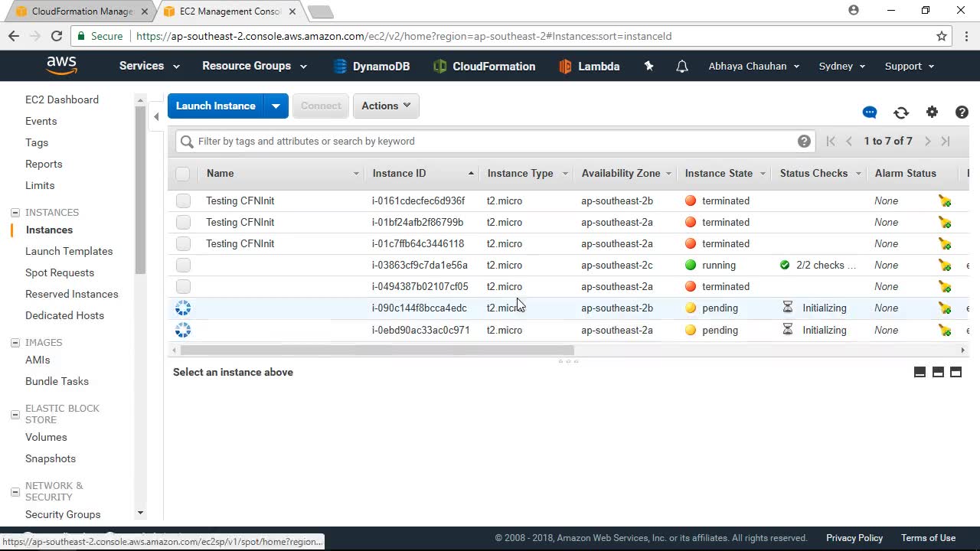
Task: Open Events in the sidebar
Action: pos(41,121)
